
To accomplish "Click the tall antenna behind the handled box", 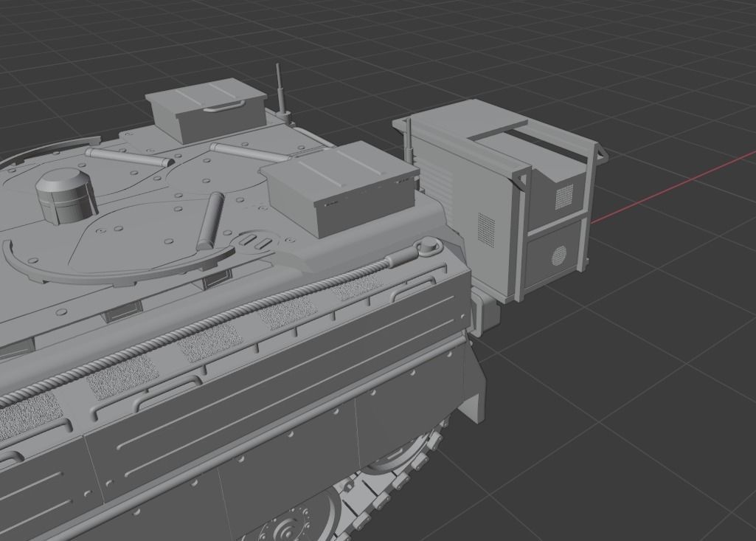I will (x=282, y=92).
